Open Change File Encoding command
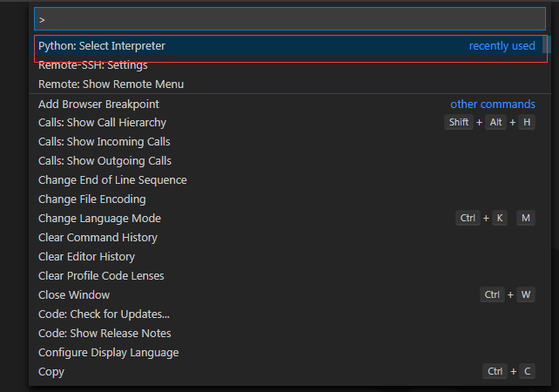Image resolution: width=559 pixels, height=392 pixels. (289, 199)
